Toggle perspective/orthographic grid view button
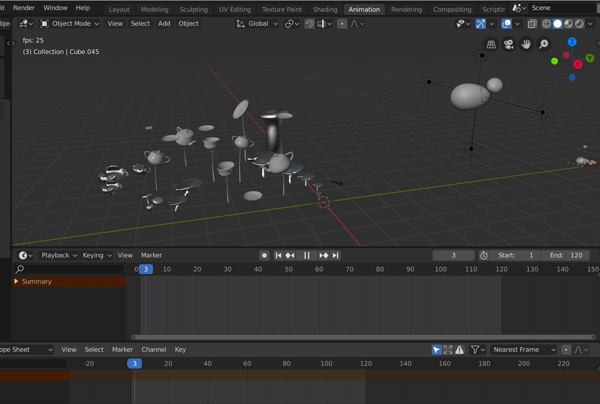 (491, 44)
